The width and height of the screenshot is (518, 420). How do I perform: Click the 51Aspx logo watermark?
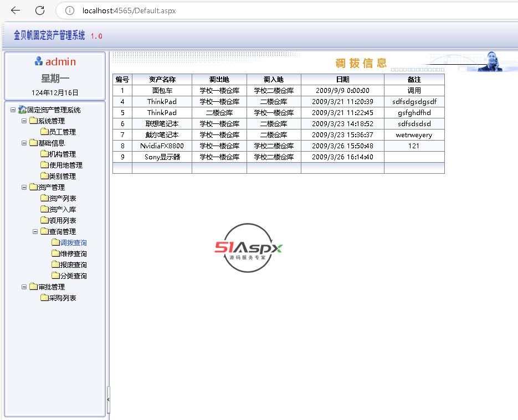249,248
